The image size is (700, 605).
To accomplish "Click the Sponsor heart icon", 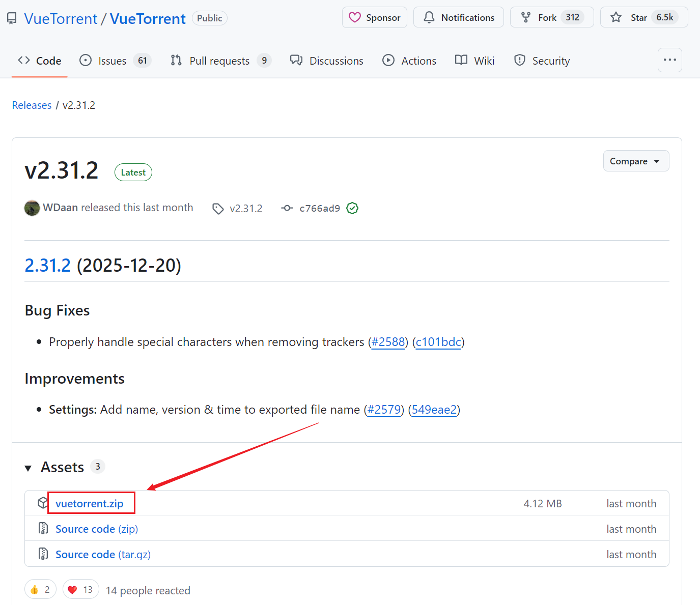I will (355, 17).
